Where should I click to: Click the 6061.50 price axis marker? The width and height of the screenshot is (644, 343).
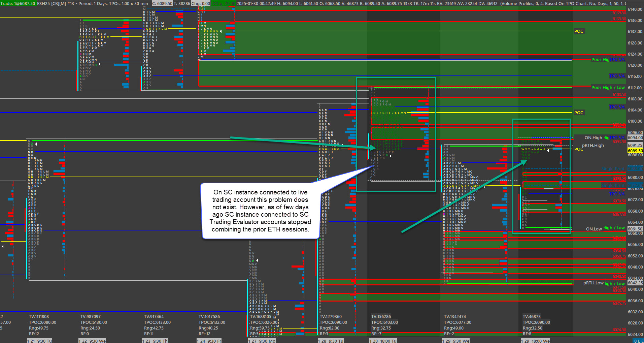tap(635, 229)
